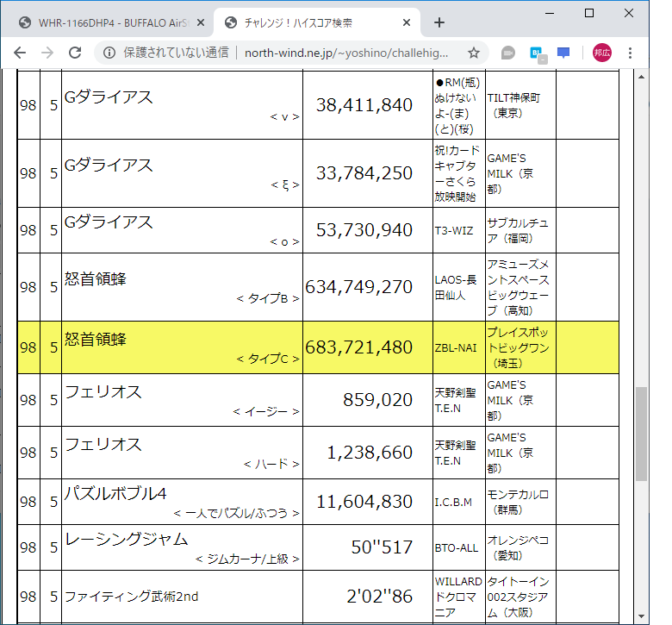Image resolution: width=672 pixels, height=625 pixels.
Task: Click score 53,730,940
Action: (364, 230)
